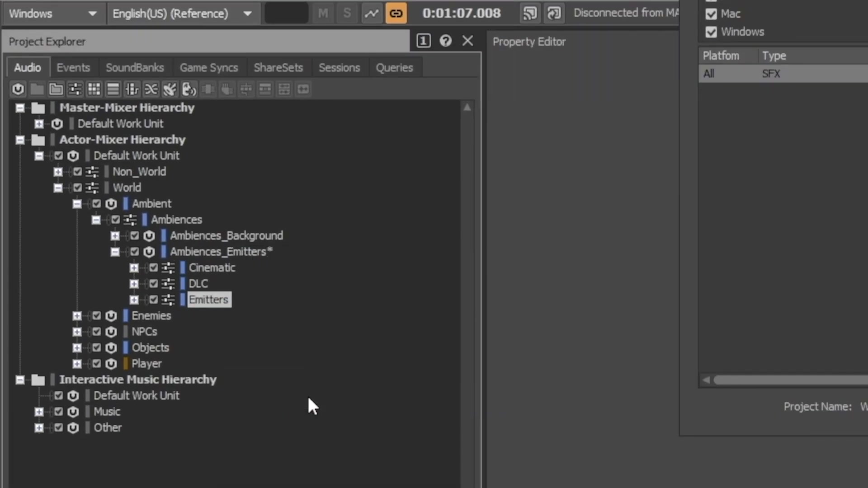Collapse the Ambiences_Emitters work unit node
Viewport: 868px width, 488px height.
pyautogui.click(x=115, y=252)
